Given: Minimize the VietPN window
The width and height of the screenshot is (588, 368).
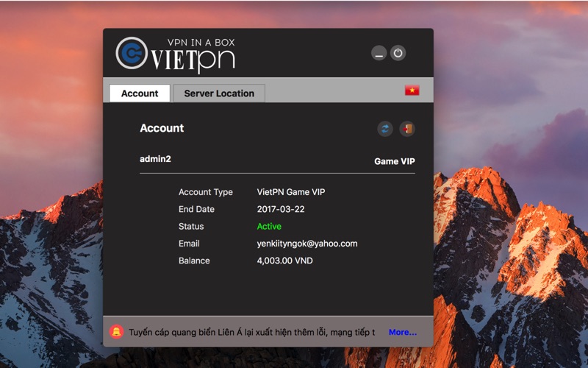Looking at the screenshot, I should click(x=379, y=53).
